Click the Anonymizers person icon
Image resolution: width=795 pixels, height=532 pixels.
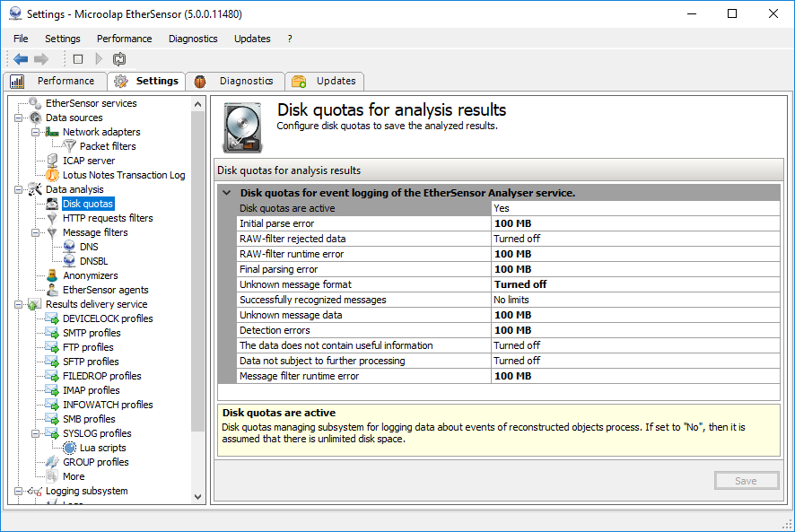click(52, 275)
